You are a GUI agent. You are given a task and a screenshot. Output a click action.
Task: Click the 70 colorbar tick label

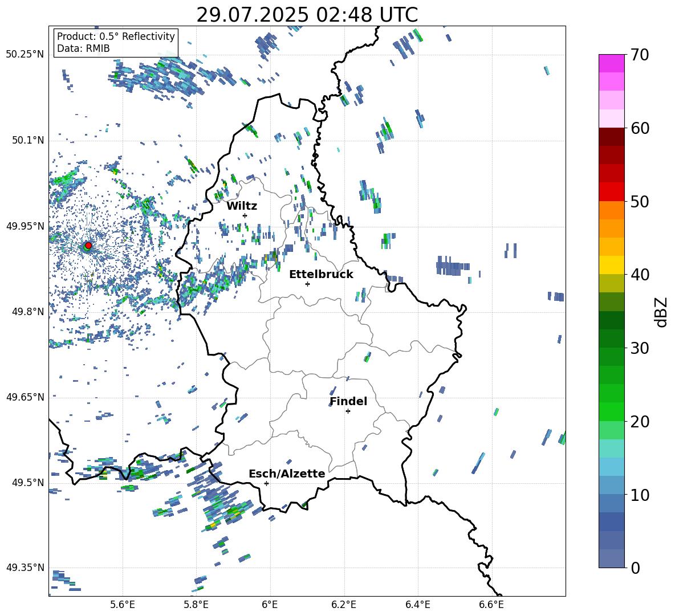point(640,55)
